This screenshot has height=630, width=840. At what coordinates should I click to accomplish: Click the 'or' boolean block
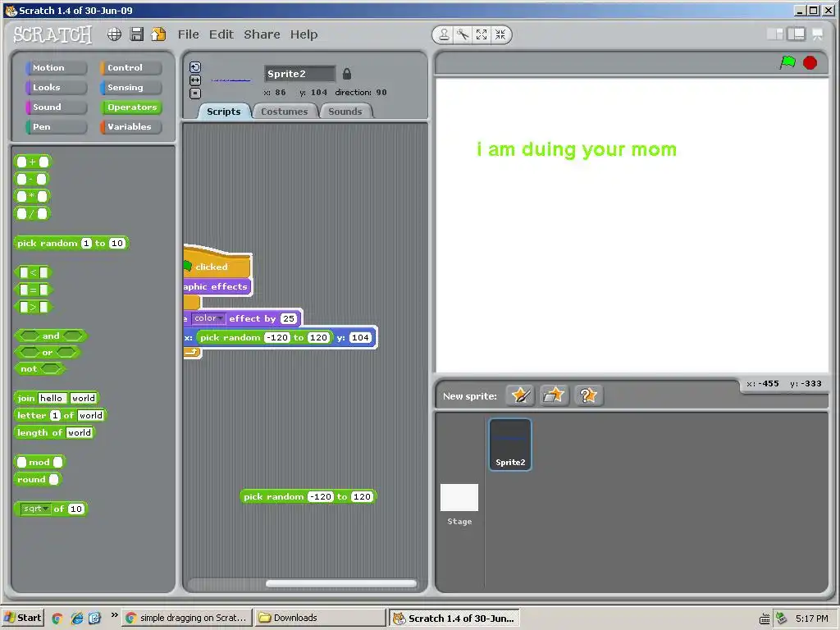coord(47,353)
